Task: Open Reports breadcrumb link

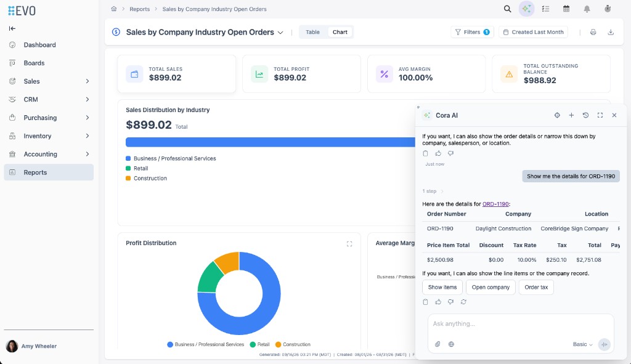Action: pyautogui.click(x=140, y=9)
